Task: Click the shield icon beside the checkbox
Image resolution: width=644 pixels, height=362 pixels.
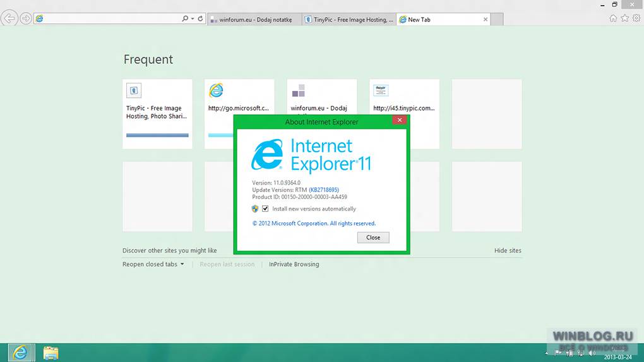Action: click(x=255, y=208)
